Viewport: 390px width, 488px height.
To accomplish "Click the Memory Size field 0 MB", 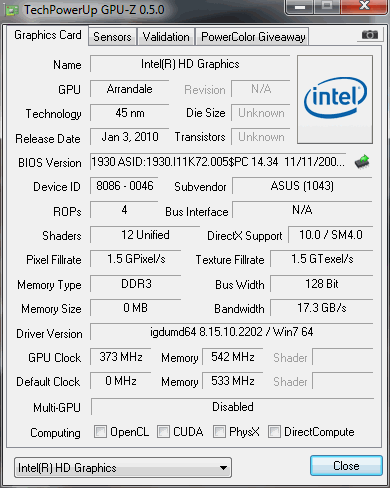I will [x=136, y=308].
